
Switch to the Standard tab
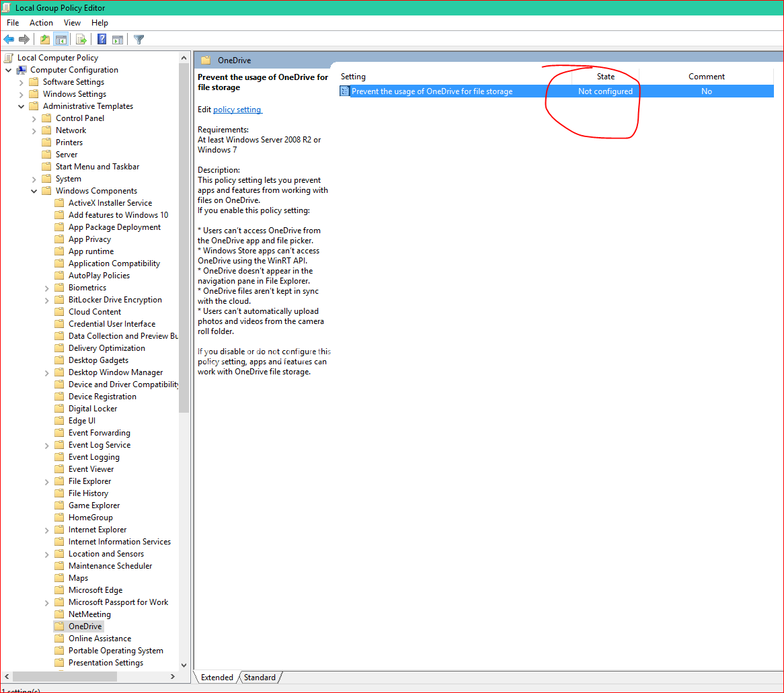point(260,678)
